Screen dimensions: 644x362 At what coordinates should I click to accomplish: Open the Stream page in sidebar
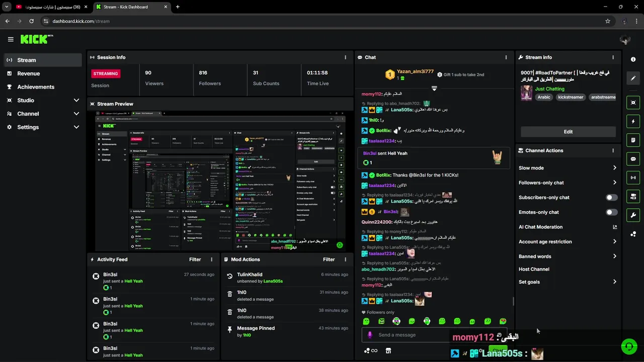tap(42, 60)
